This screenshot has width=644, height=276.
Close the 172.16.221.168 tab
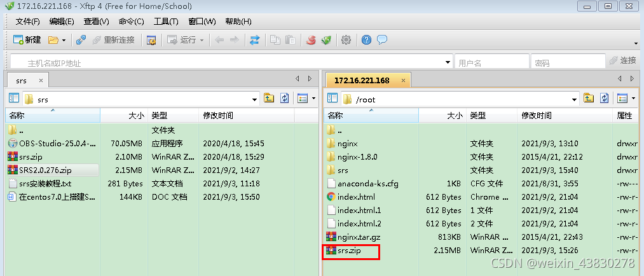(403, 81)
